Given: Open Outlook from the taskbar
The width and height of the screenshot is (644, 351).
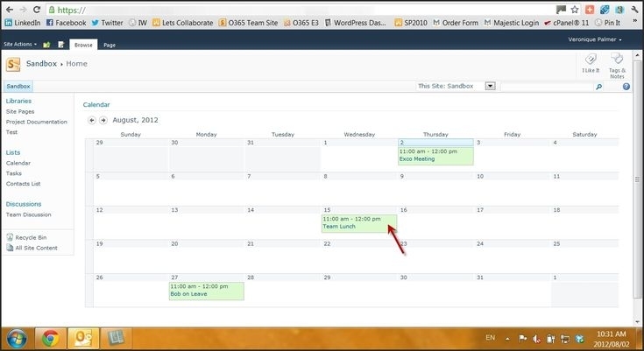Looking at the screenshot, I should coord(83,339).
